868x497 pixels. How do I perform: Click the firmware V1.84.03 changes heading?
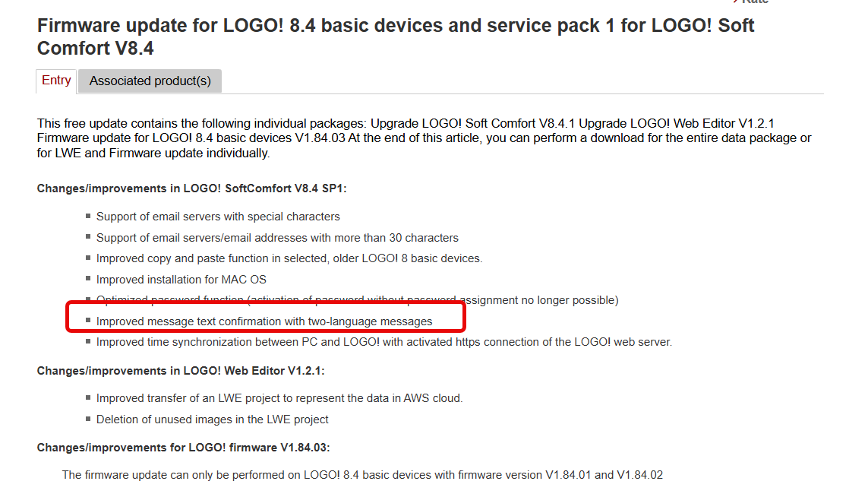[183, 448]
